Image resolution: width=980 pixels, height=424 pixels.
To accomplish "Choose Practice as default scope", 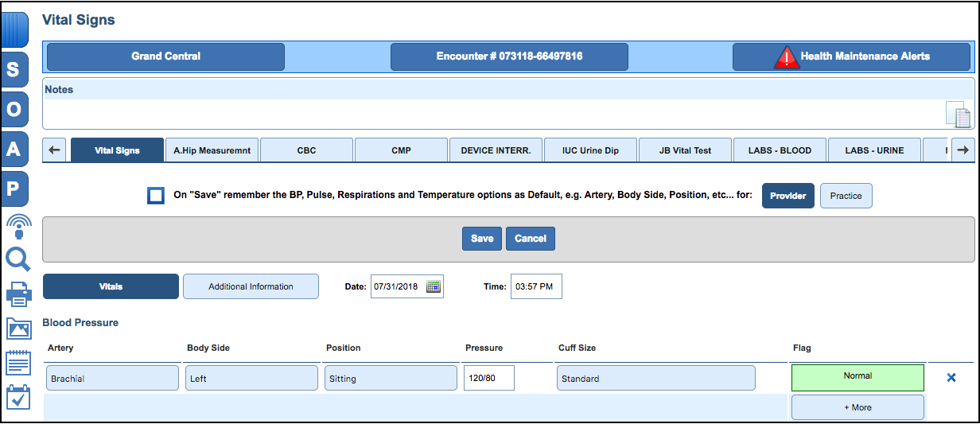I will click(846, 196).
